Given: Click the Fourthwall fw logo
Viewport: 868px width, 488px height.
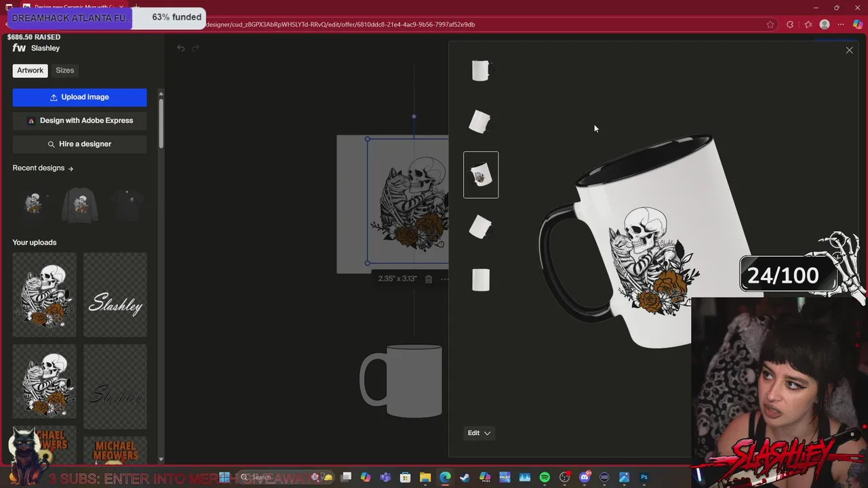Looking at the screenshot, I should [19, 48].
